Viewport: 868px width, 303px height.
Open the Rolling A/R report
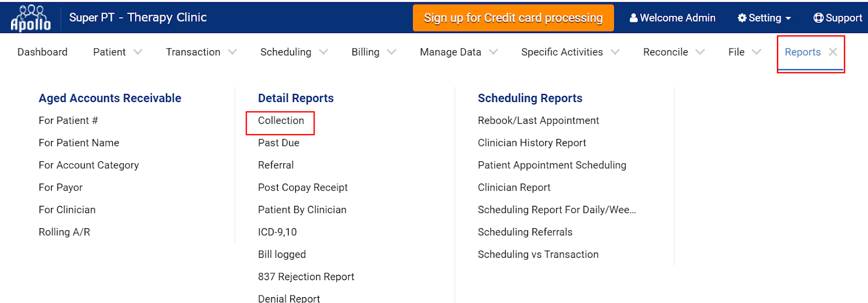tap(65, 232)
